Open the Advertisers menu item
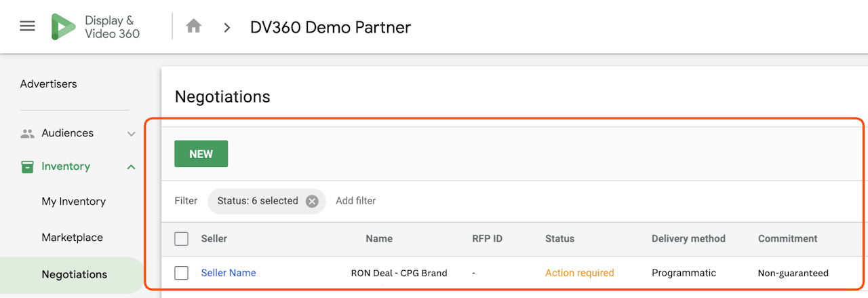The width and height of the screenshot is (868, 298). [48, 84]
